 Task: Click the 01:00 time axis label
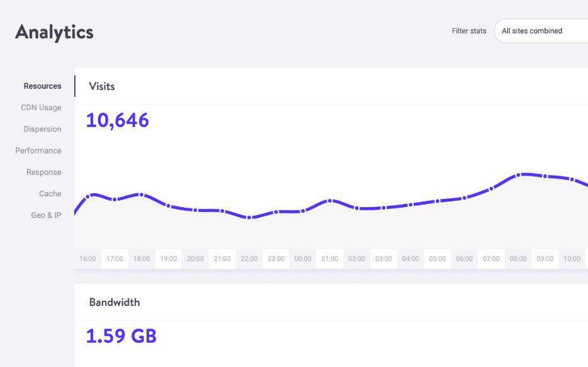pyautogui.click(x=330, y=259)
